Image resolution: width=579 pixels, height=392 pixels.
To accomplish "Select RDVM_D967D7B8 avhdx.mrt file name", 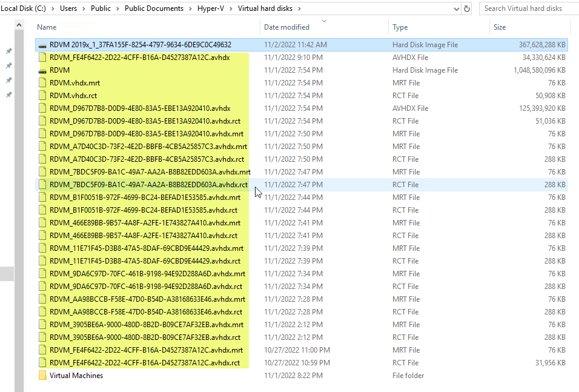I will click(147, 134).
